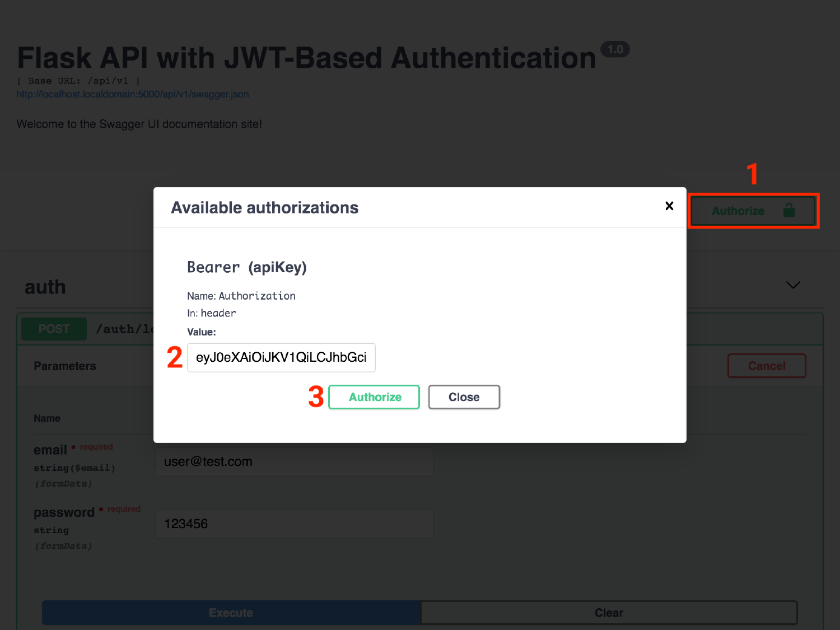Viewport: 840px width, 630px height.
Task: Collapse the auth section using its chevron
Action: point(792,285)
